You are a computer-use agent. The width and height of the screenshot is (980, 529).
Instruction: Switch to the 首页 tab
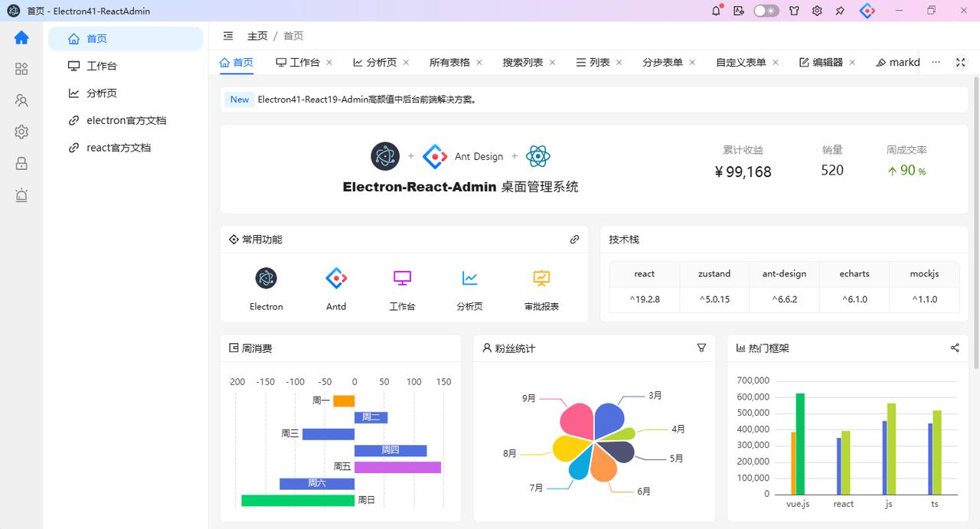pos(237,63)
